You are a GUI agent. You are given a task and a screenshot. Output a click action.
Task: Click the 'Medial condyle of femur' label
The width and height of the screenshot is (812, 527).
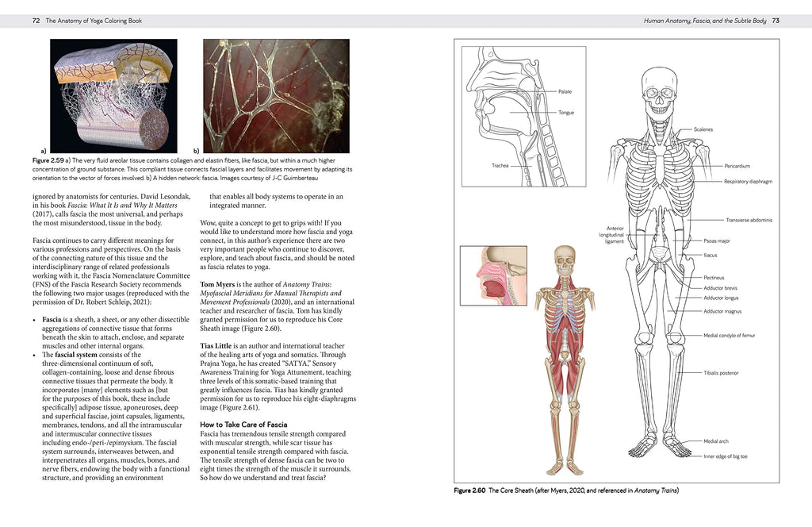730,336
